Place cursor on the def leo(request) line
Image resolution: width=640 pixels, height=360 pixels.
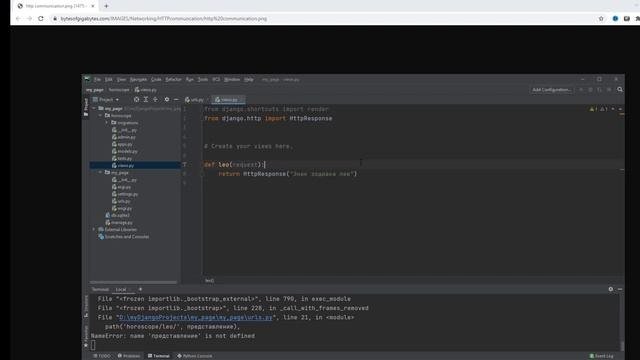235,164
